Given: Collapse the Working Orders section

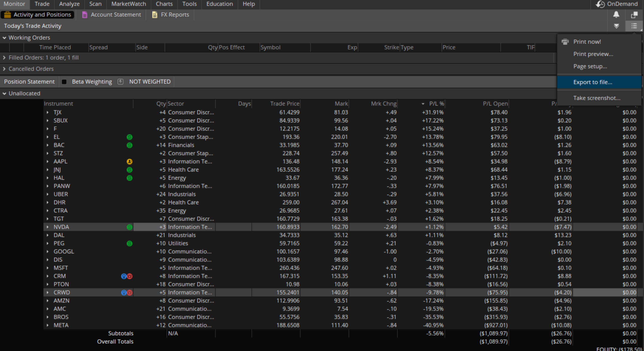Looking at the screenshot, I should (4, 38).
